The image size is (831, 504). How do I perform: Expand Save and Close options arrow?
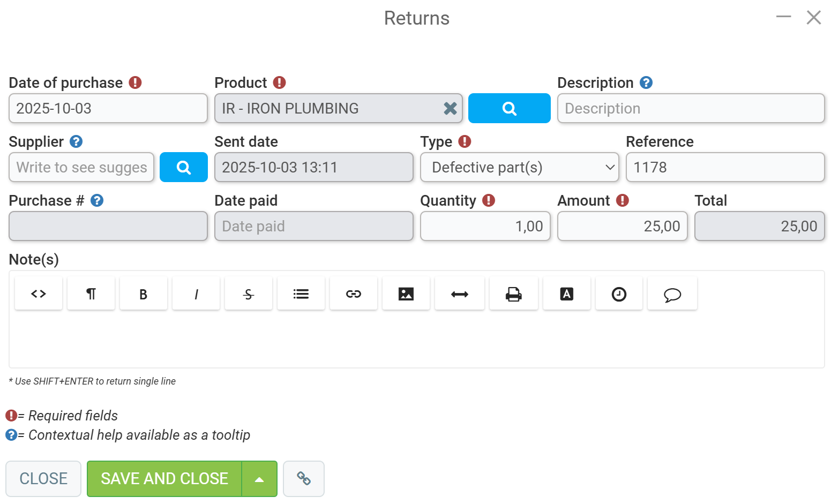pos(259,479)
